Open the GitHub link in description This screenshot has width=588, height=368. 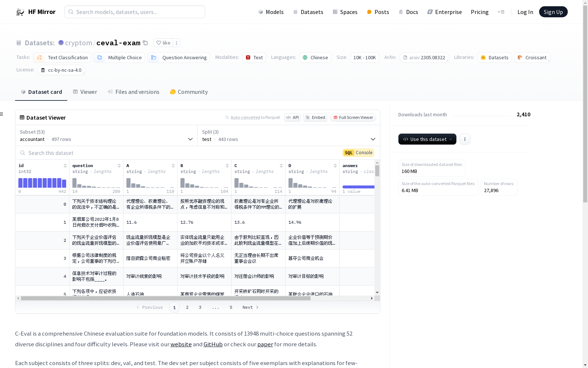[213, 344]
